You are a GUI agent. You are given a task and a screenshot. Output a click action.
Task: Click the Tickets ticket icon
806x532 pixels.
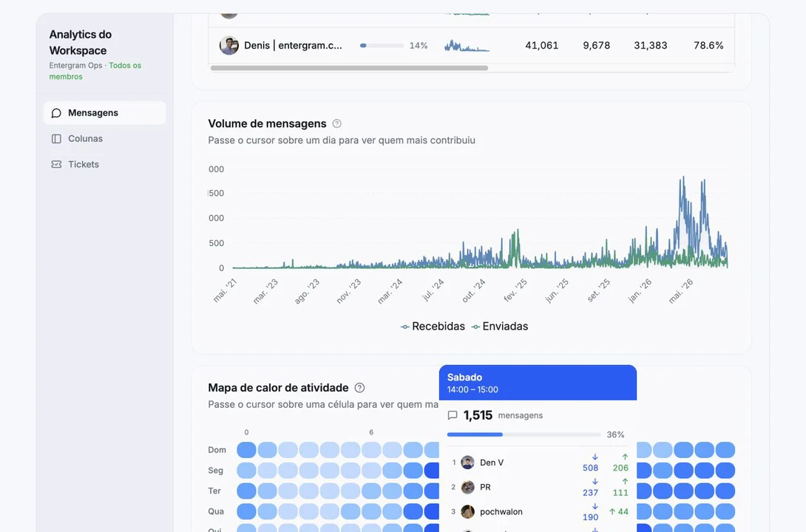[56, 164]
